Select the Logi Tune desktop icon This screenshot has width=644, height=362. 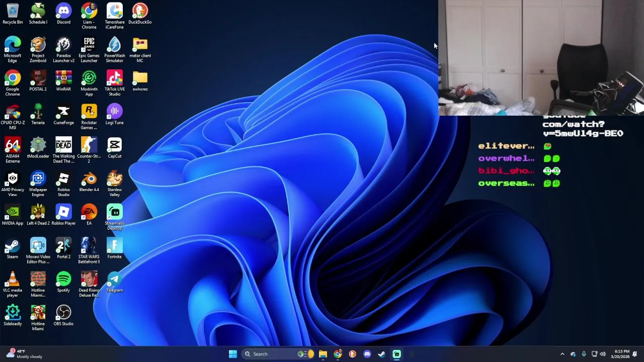[115, 115]
